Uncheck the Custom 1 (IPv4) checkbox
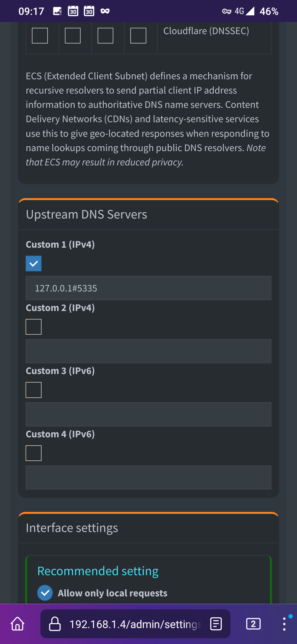 tap(34, 264)
